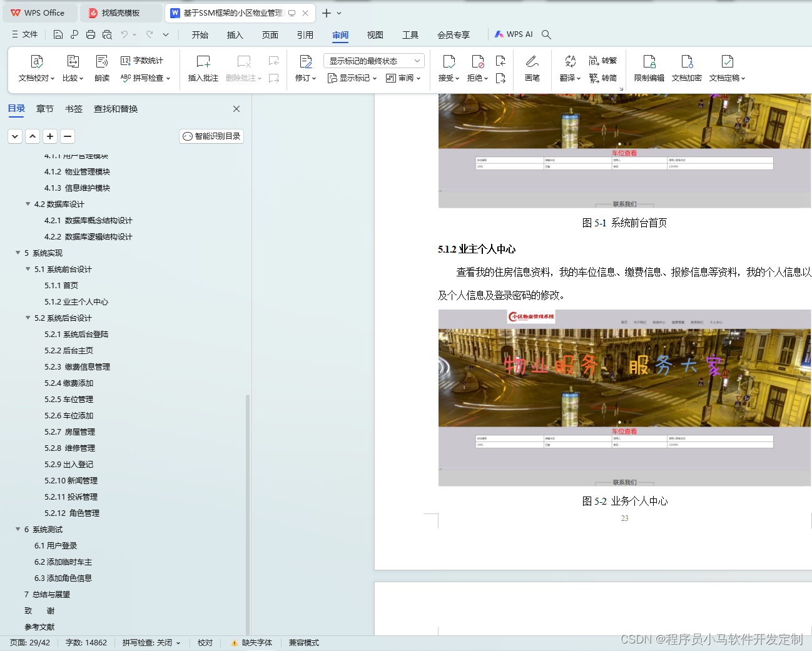Open the WPS AI assistant
Image resolution: width=812 pixels, height=651 pixels.
click(514, 34)
